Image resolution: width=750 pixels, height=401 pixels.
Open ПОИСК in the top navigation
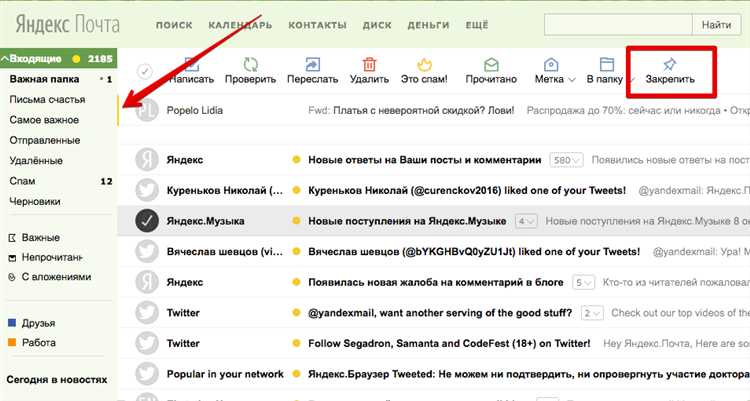tap(174, 25)
